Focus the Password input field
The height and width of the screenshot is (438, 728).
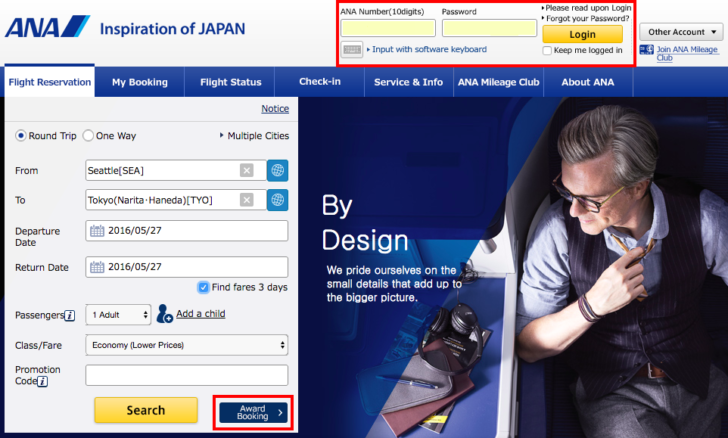(x=489, y=28)
